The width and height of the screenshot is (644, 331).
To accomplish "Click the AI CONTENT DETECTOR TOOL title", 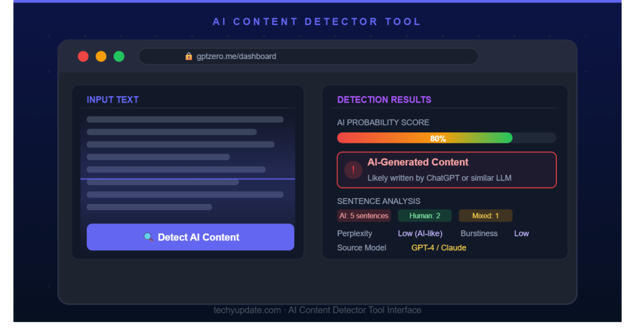I will coord(317,22).
